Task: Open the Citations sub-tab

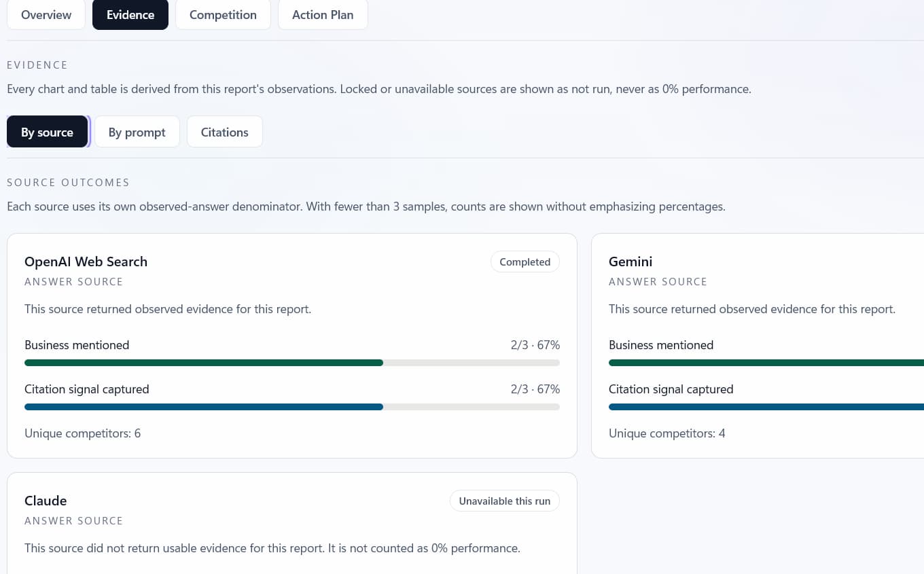Action: coord(224,132)
